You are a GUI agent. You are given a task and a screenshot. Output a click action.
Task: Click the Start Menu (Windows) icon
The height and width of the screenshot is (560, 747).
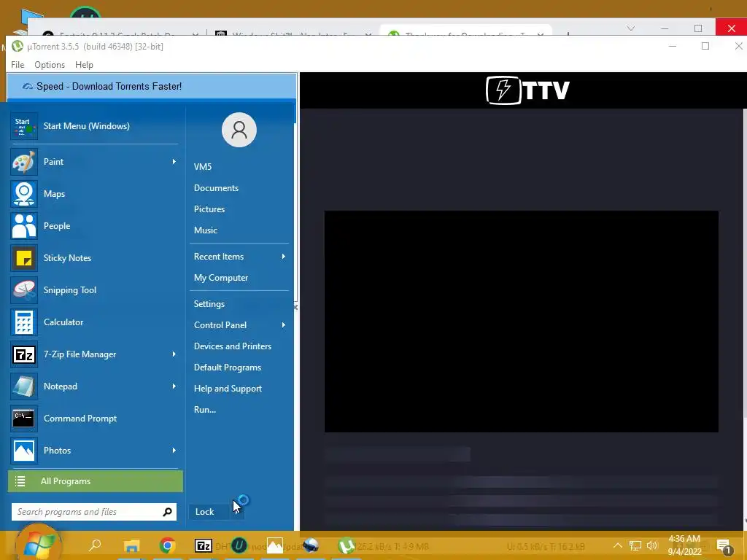point(24,126)
